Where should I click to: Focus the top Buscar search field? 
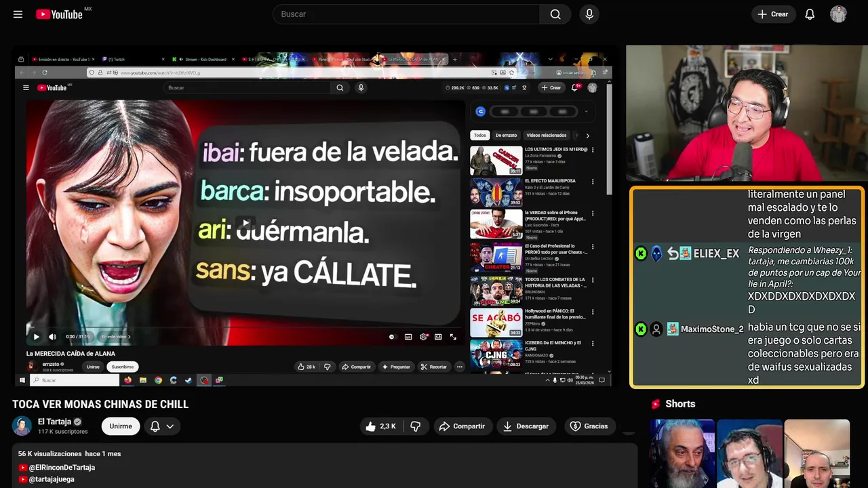point(406,14)
